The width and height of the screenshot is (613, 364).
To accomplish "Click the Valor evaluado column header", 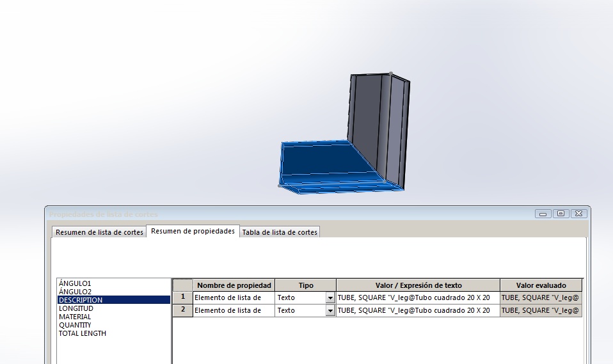I will coord(541,285).
